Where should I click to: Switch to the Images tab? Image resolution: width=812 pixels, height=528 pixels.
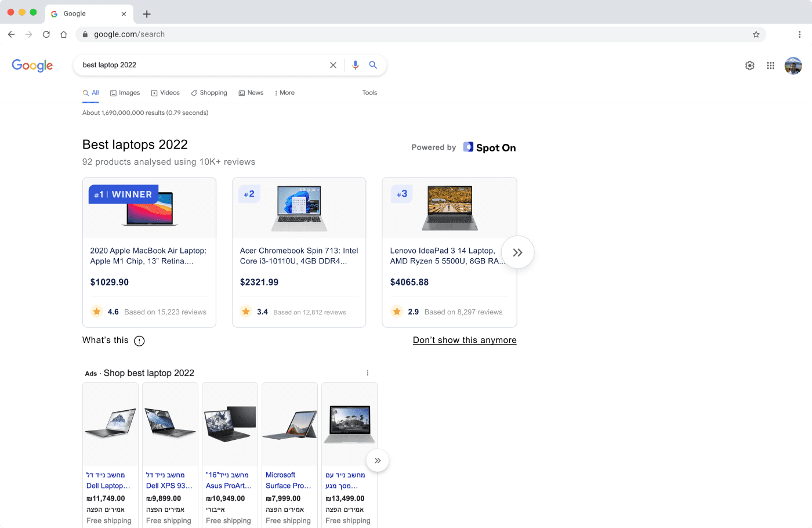coord(125,93)
